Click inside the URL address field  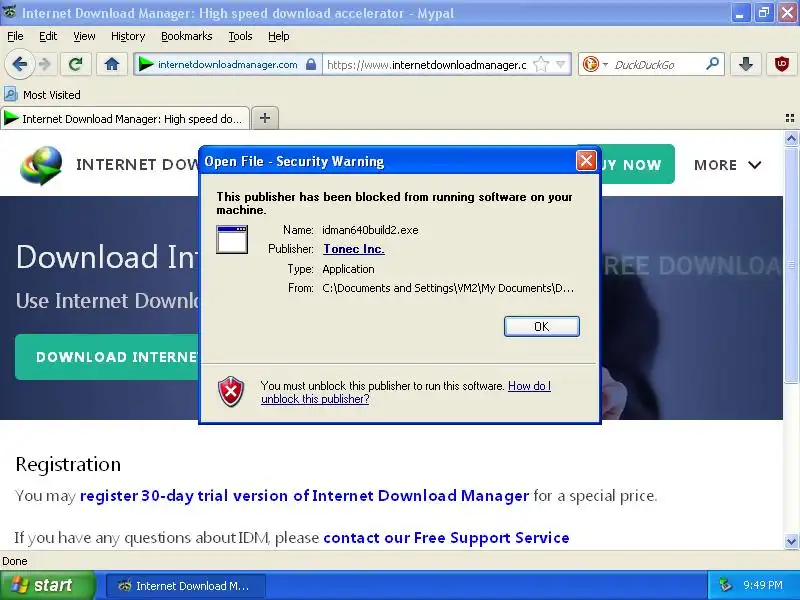(427, 65)
